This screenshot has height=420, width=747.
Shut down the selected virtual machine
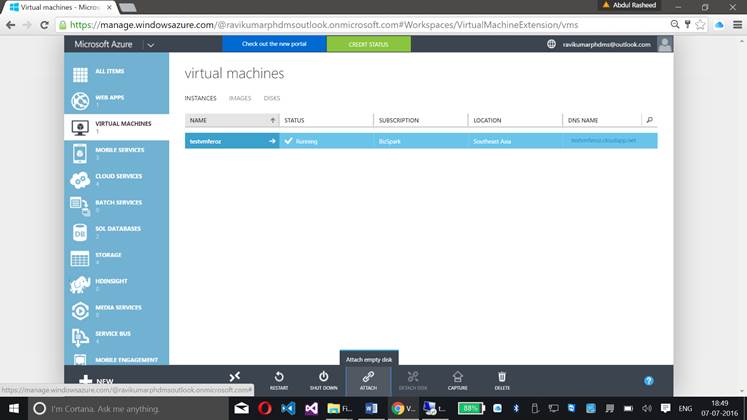[323, 381]
